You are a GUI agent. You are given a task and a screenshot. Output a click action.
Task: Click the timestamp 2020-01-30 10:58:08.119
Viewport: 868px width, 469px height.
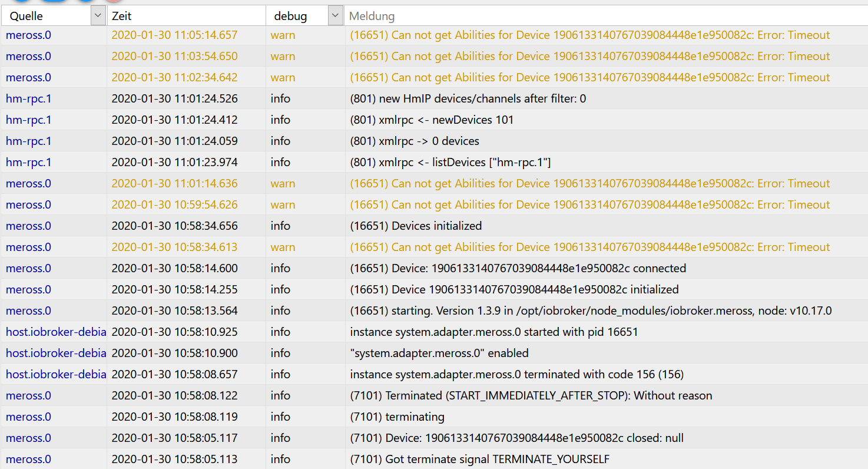coord(174,417)
